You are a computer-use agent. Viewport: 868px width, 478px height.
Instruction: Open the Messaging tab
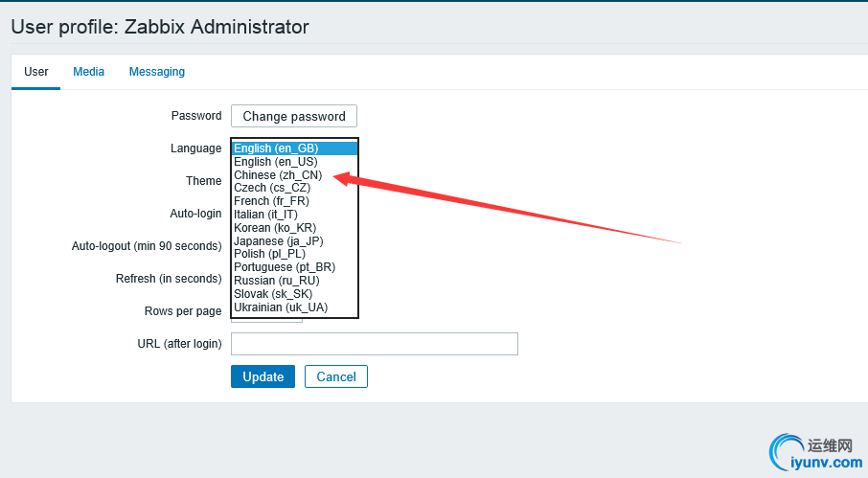157,72
